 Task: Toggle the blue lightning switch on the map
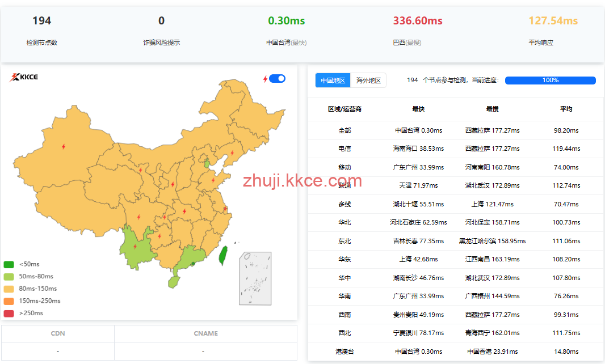(x=277, y=79)
